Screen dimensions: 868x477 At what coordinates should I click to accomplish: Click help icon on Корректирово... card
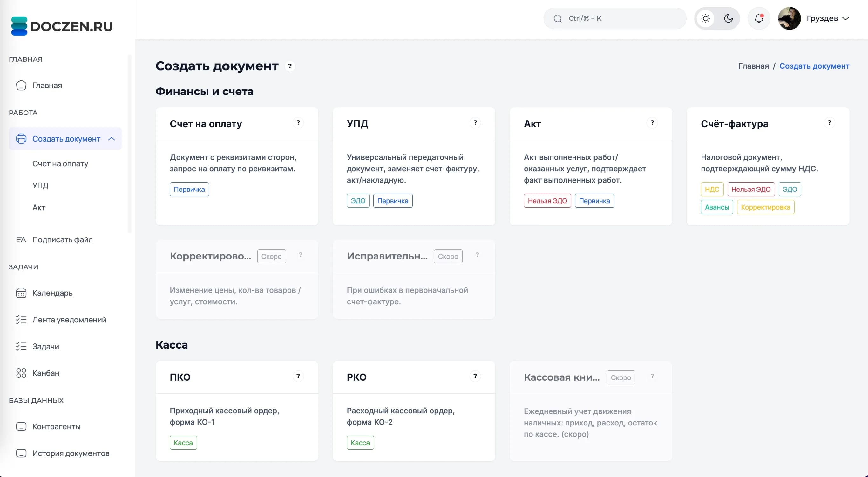301,255
